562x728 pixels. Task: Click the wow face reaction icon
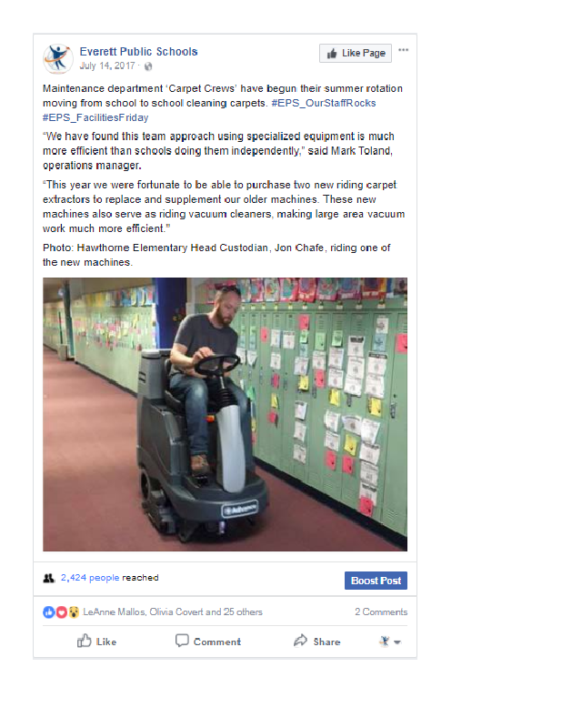click(x=74, y=612)
